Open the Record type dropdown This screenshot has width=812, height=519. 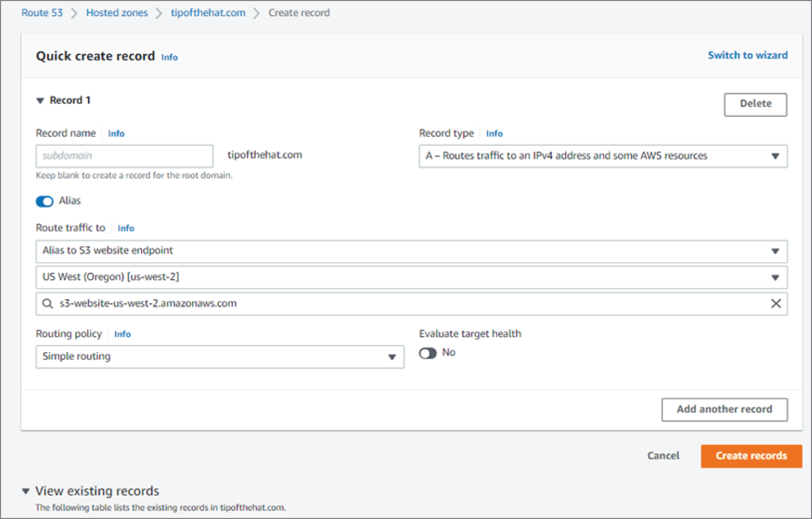603,156
